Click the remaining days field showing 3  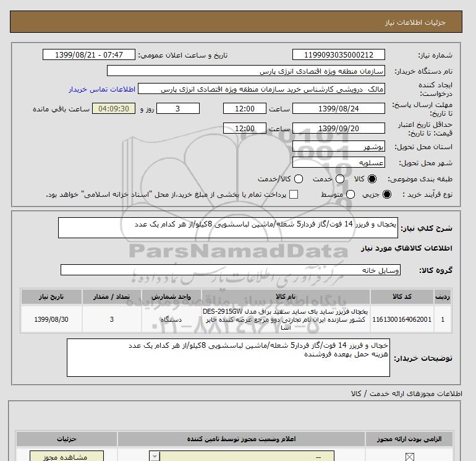[x=178, y=109]
